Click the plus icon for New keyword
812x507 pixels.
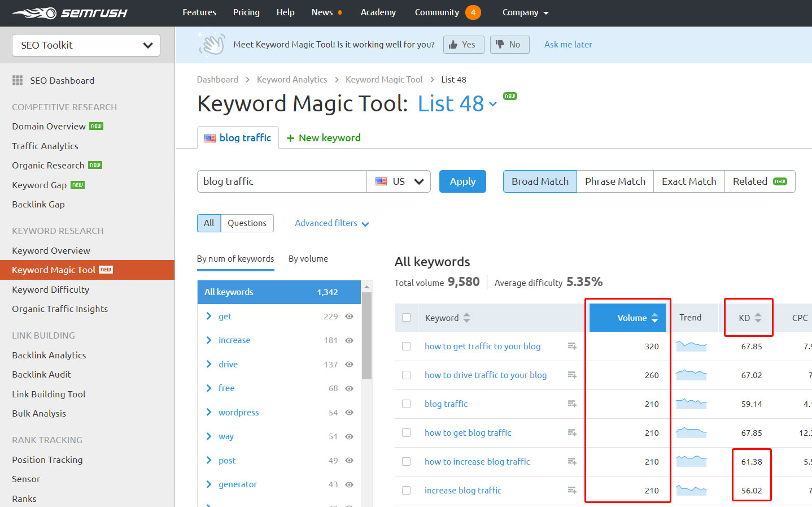(290, 138)
